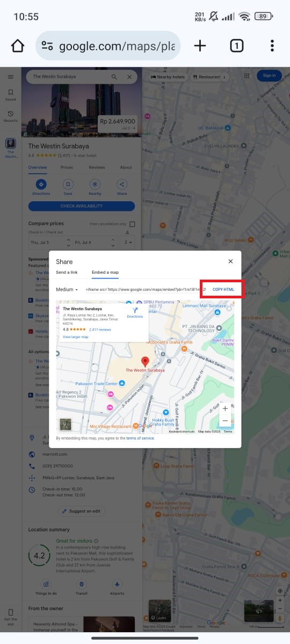Click the 2,417 reviews link
The image size is (290, 644).
pyautogui.click(x=100, y=330)
